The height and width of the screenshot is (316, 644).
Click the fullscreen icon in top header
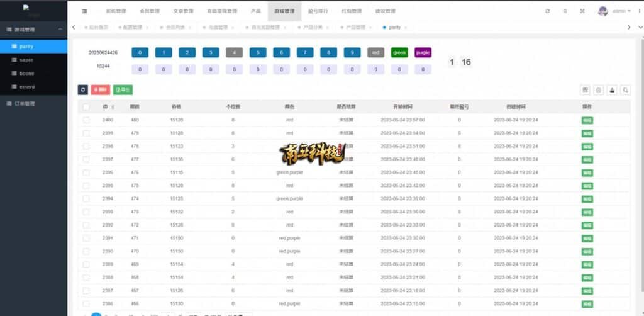tap(582, 11)
